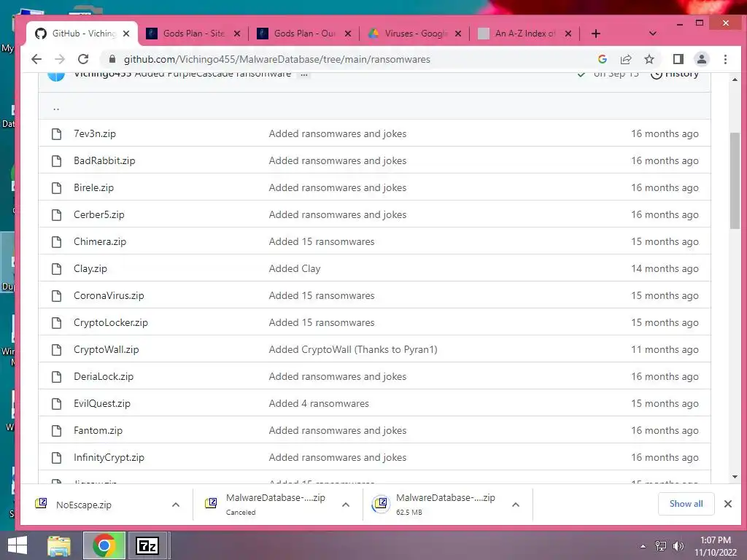Reload the GitHub page
This screenshot has height=560, width=747.
pos(83,59)
